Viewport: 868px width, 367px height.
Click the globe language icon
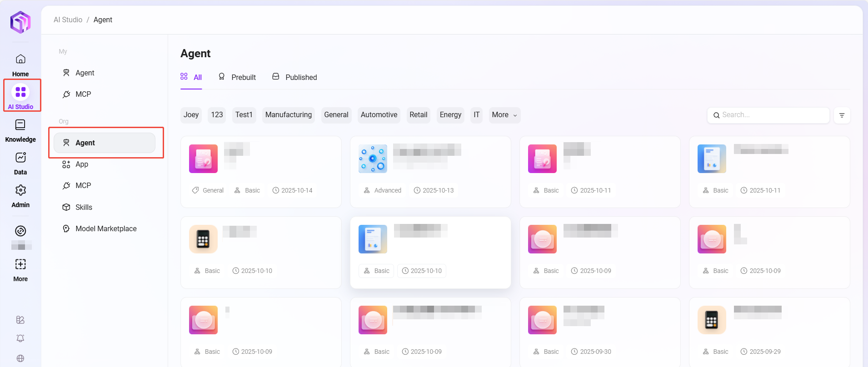(x=20, y=358)
